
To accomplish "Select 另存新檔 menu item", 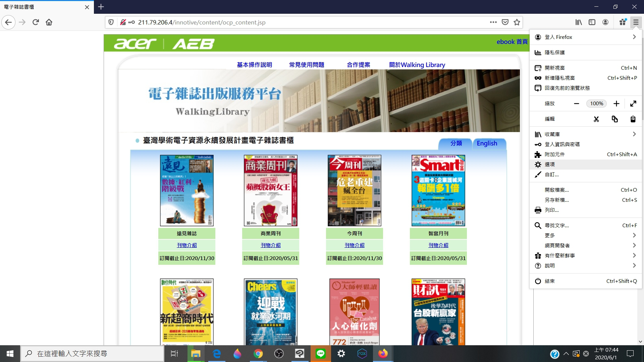I will click(586, 200).
